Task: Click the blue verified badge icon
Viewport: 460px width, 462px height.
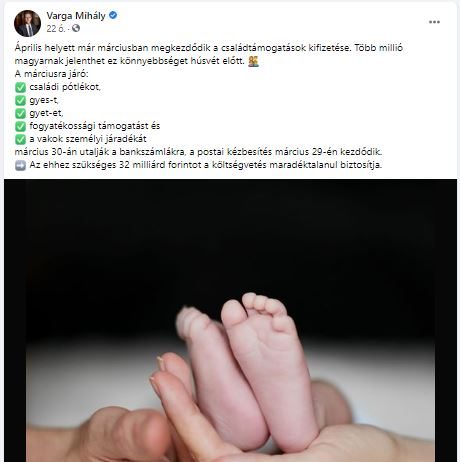Action: tap(113, 15)
